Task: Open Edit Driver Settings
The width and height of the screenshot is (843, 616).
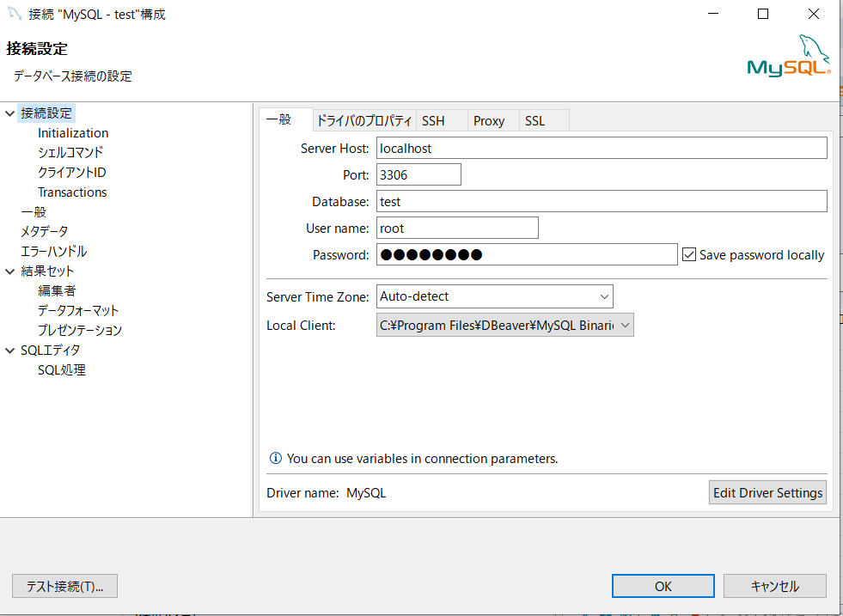Action: (x=767, y=492)
